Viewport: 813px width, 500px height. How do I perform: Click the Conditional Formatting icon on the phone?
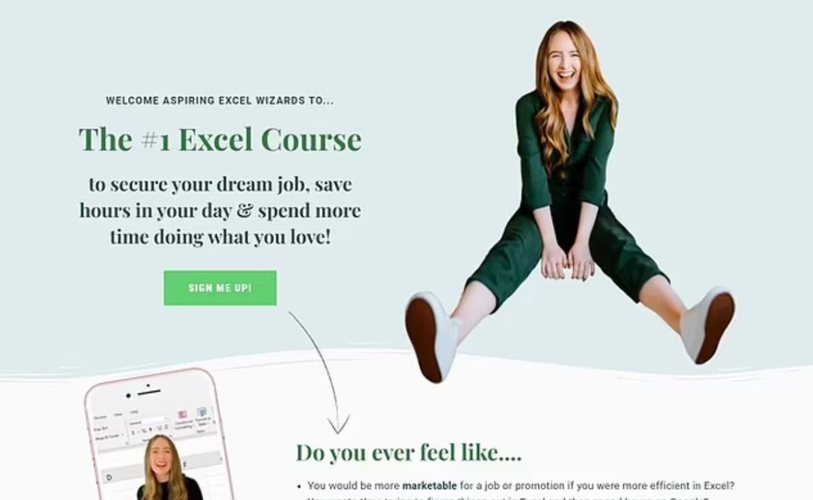coord(183,414)
